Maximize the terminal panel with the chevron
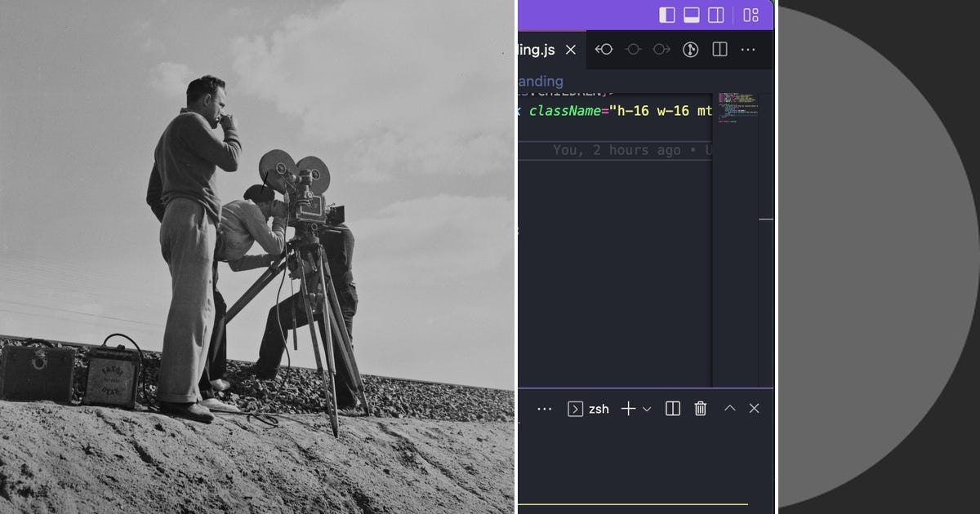This screenshot has width=980, height=514. (729, 409)
